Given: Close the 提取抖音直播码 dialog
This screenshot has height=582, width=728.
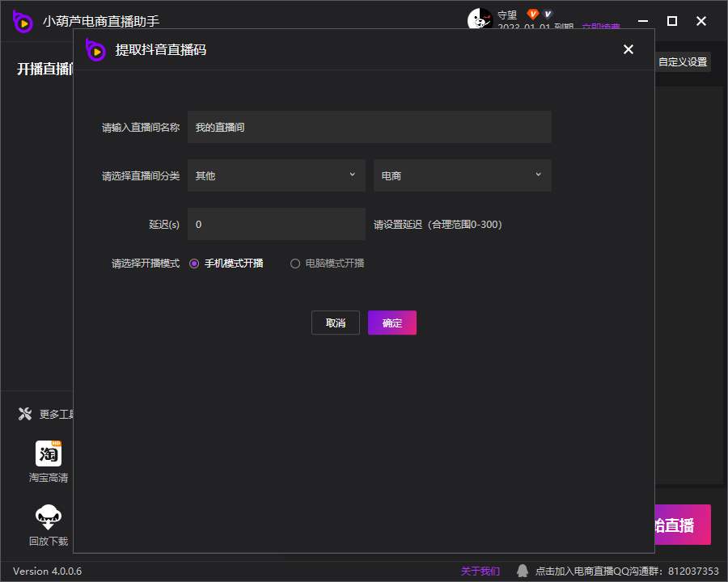Looking at the screenshot, I should tap(629, 50).
